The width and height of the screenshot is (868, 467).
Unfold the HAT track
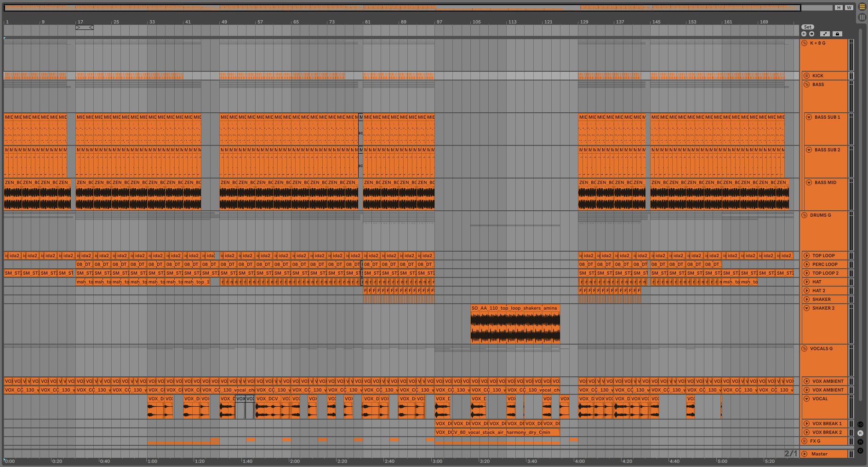806,282
